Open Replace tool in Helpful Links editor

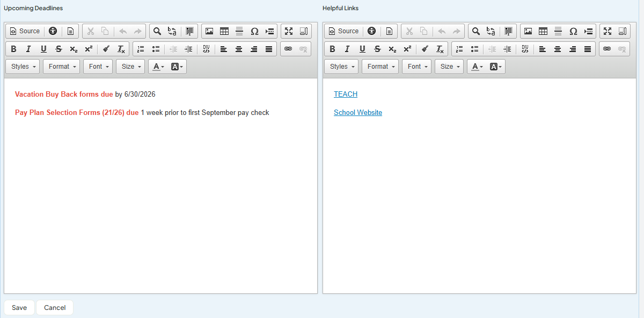(491, 31)
